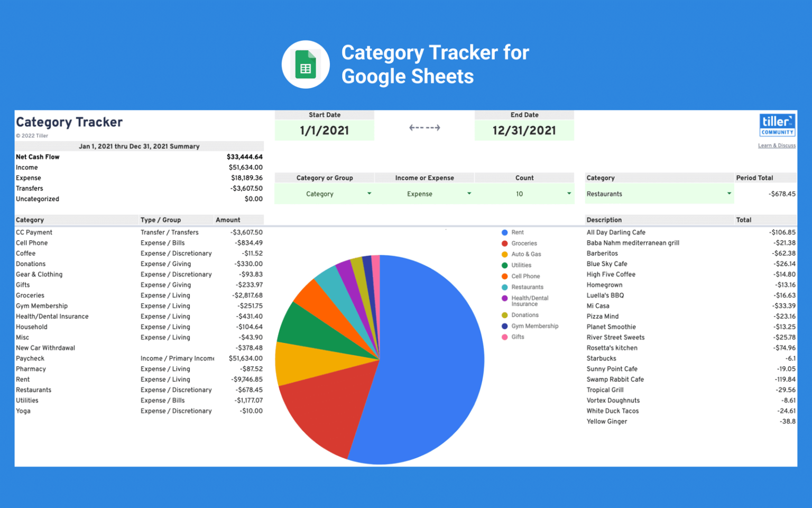Expand the Count dropdown showing 10

coord(568,194)
